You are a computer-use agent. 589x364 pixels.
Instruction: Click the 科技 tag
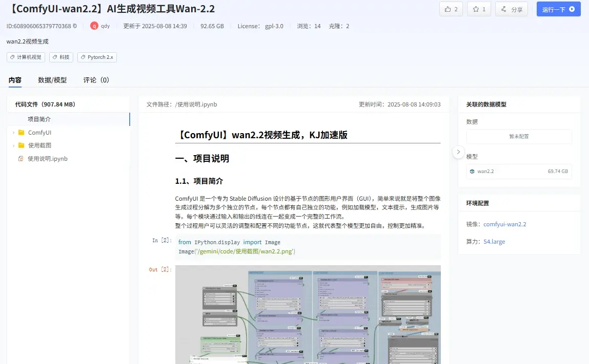click(61, 57)
